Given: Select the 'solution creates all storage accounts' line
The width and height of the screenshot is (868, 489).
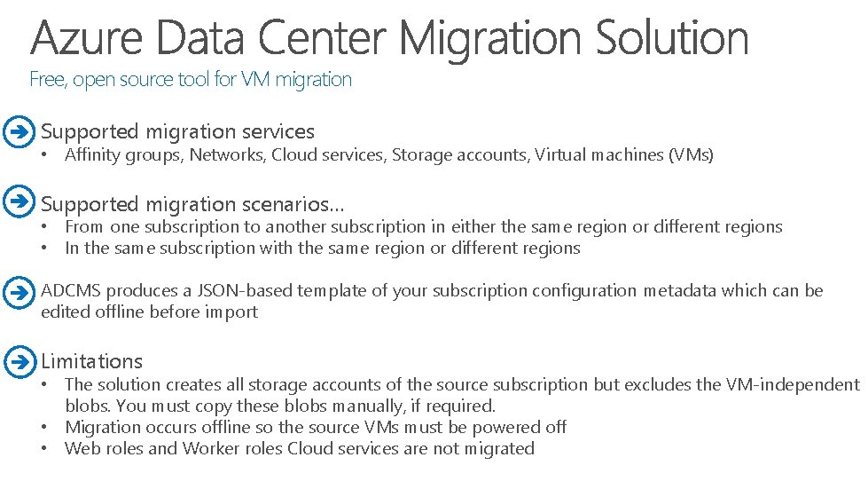Looking at the screenshot, I should click(x=461, y=384).
